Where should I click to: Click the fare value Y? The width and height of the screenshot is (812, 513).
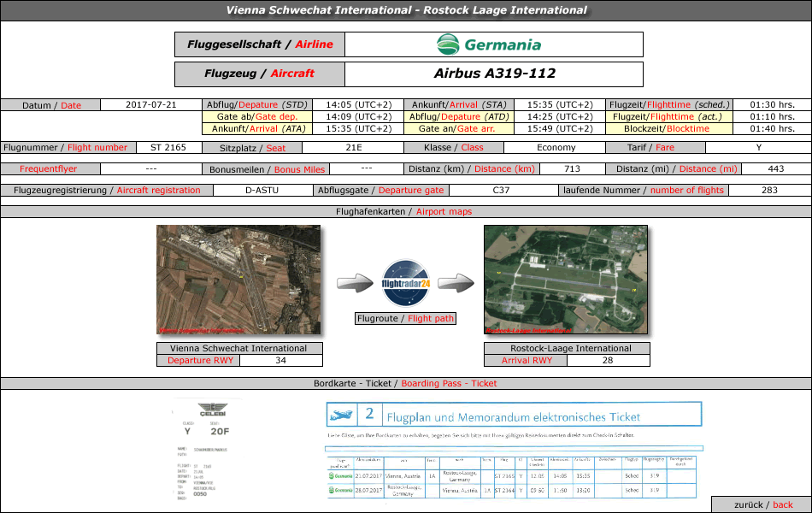(759, 148)
